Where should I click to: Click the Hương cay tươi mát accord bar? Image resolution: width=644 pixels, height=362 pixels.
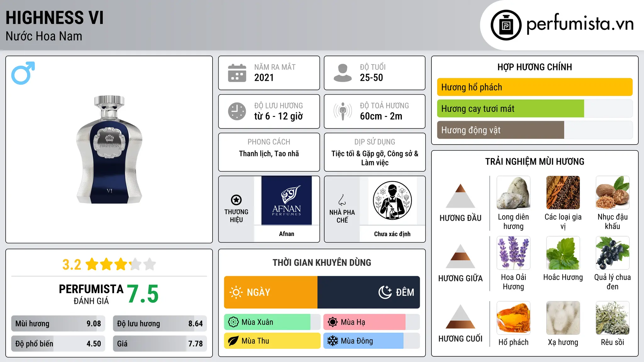(x=535, y=108)
